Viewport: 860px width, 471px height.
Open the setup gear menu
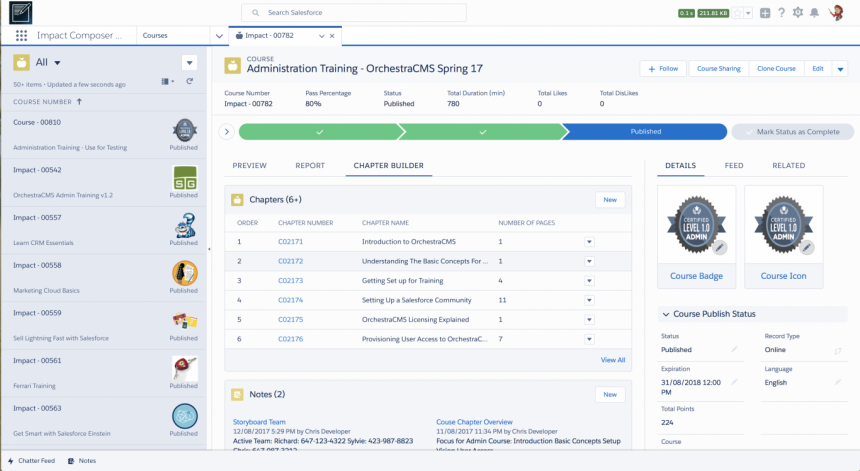[797, 13]
